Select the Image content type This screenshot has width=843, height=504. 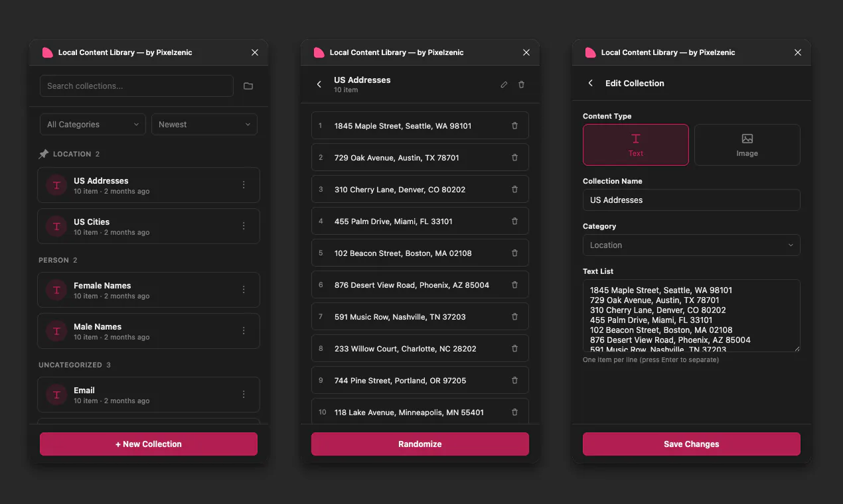(747, 145)
